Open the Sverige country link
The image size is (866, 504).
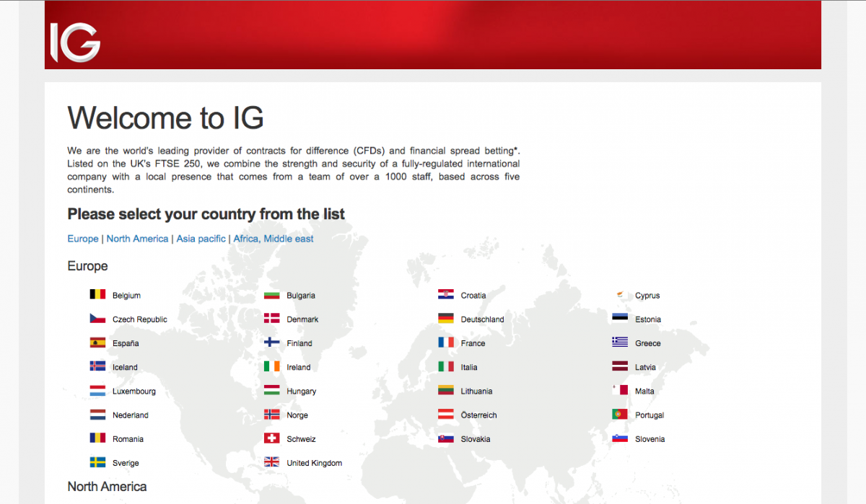pos(126,463)
